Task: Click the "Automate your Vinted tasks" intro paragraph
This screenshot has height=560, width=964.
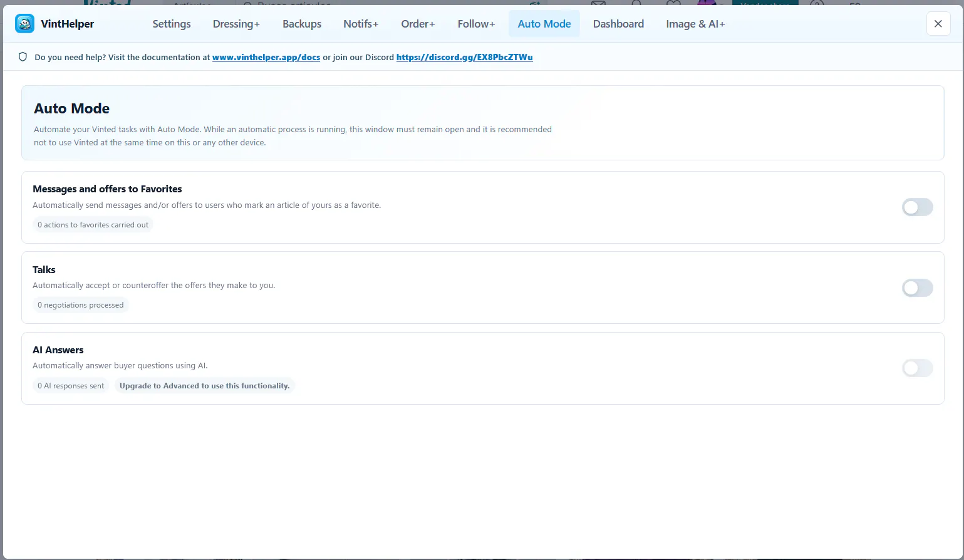Action: click(293, 136)
